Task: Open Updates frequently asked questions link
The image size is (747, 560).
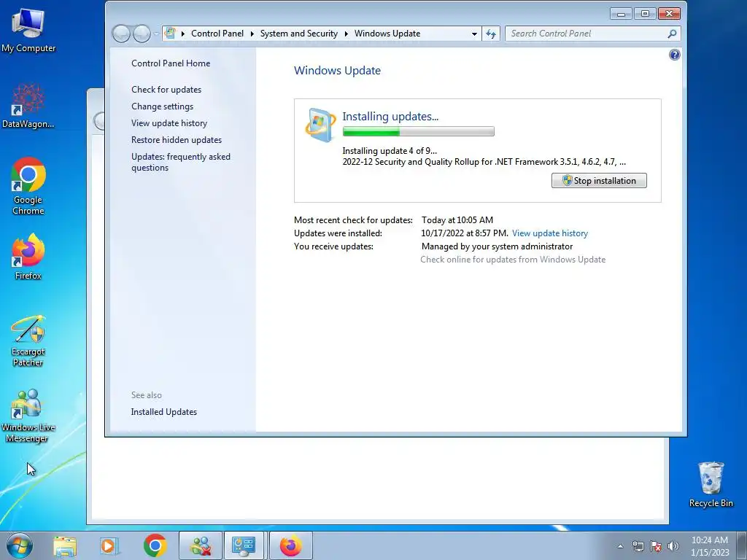Action: click(181, 162)
